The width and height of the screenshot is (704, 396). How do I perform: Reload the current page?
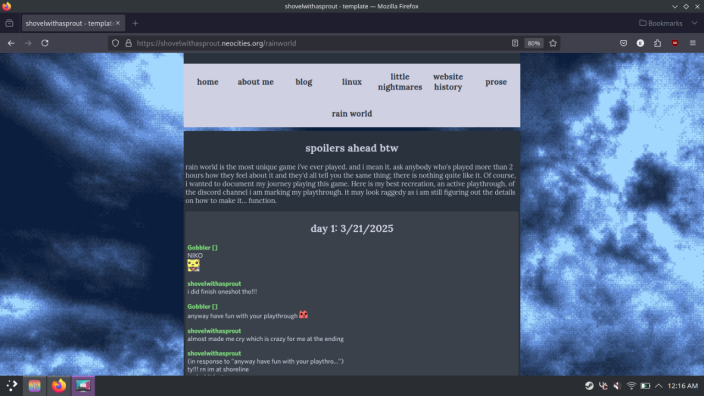click(45, 43)
